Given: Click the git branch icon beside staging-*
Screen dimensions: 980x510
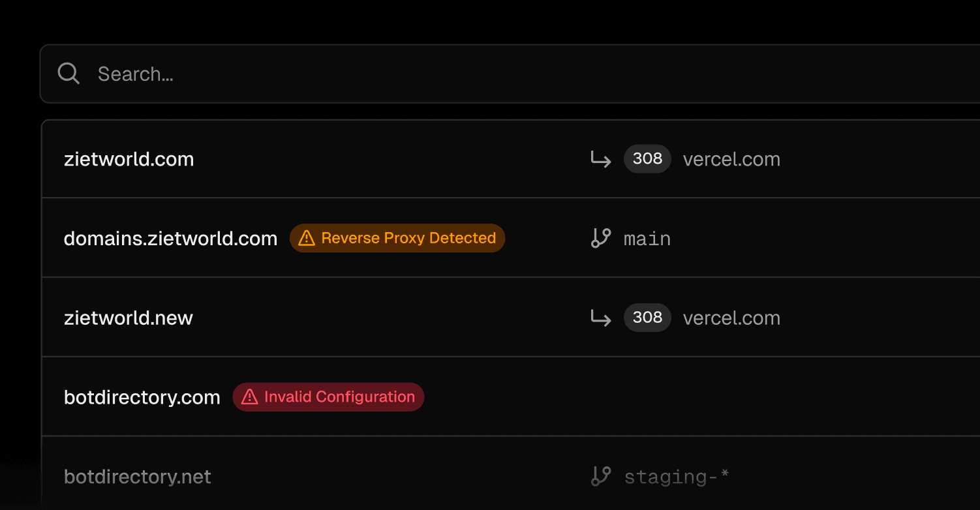Looking at the screenshot, I should click(x=600, y=476).
